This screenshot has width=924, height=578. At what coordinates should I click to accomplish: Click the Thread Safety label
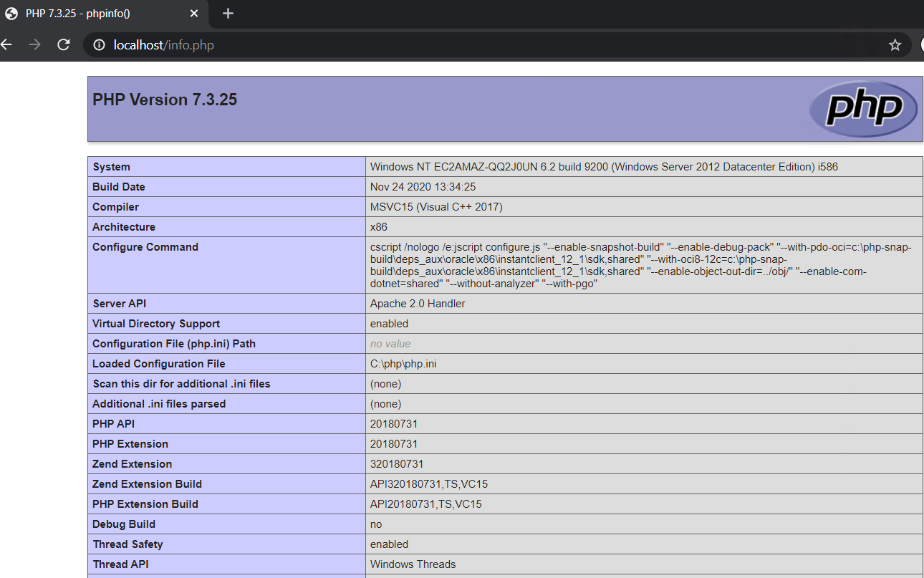[127, 544]
